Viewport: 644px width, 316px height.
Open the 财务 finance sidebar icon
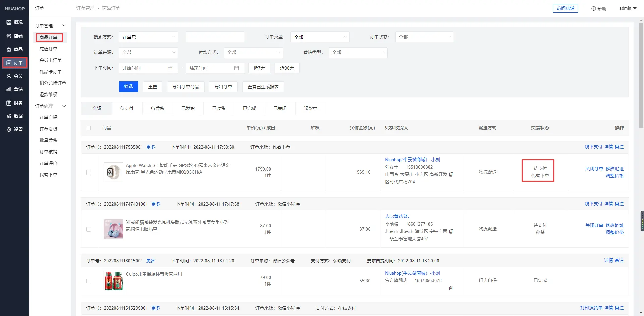tap(9, 103)
